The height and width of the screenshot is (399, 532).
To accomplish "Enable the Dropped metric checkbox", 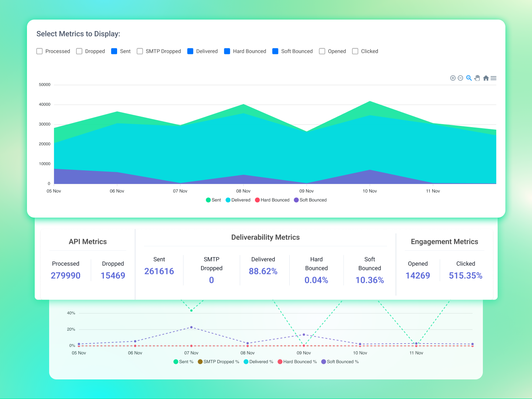I will (x=79, y=51).
